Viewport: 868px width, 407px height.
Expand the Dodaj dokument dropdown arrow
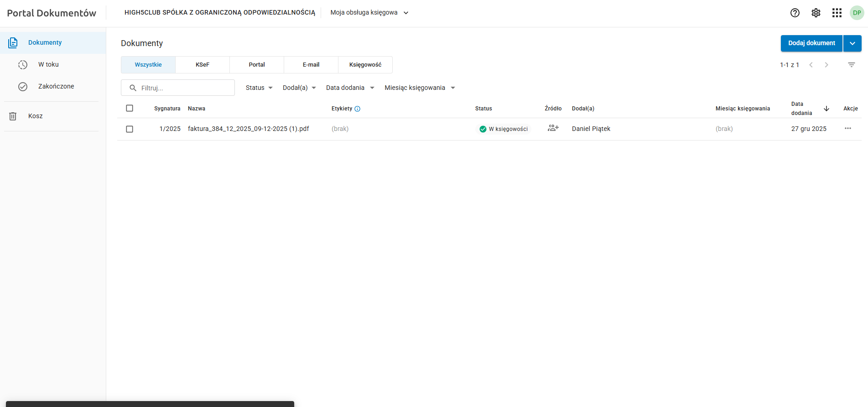[x=852, y=43]
